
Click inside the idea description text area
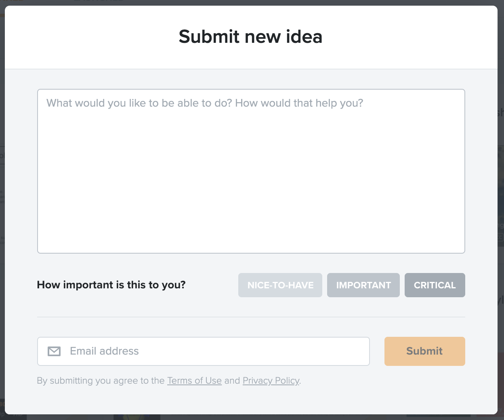(251, 171)
